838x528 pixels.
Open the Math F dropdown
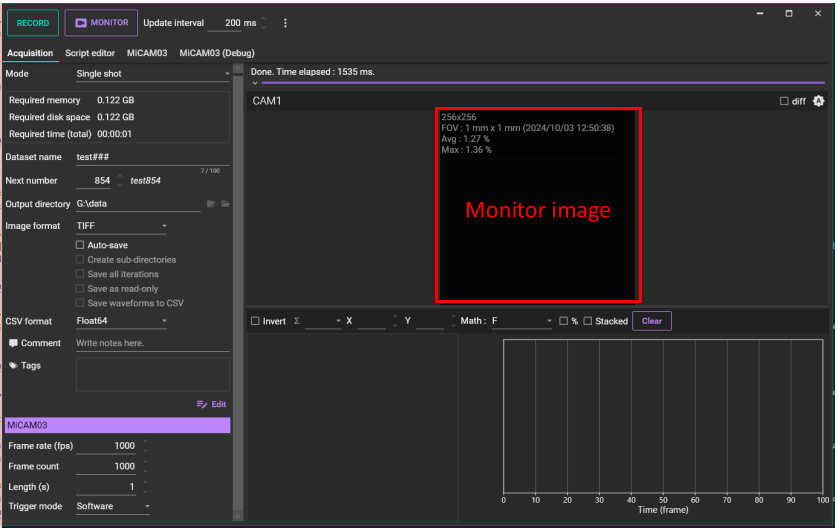point(522,321)
